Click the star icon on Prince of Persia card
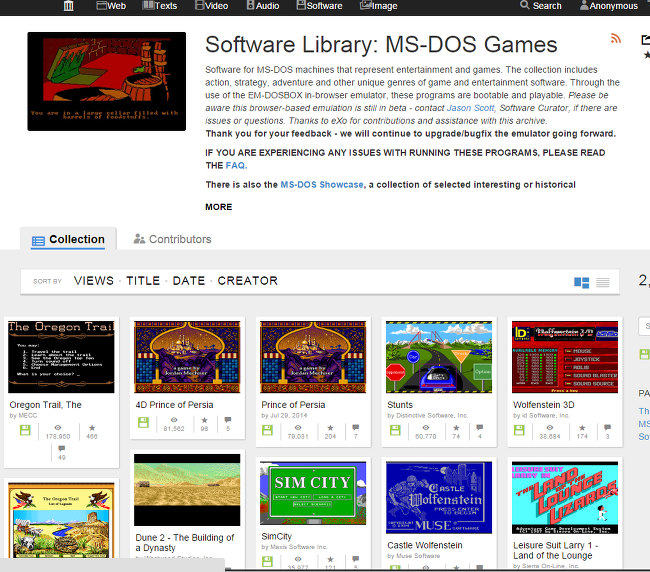The image size is (650, 572). 330,427
